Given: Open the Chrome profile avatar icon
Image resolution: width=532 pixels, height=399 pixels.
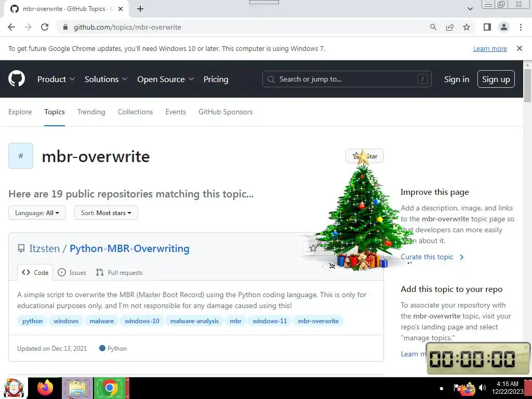Looking at the screenshot, I should pos(504,27).
